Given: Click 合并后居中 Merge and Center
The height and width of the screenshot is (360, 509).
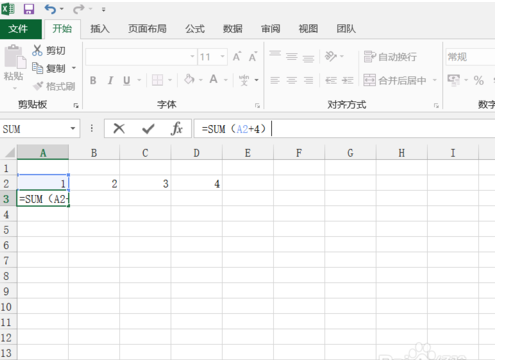Looking at the screenshot, I should (x=395, y=80).
